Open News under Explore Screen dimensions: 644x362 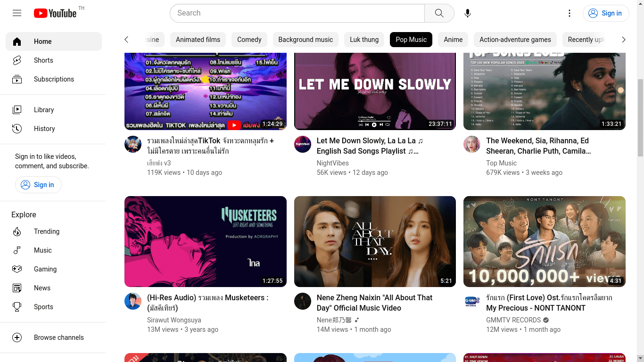coord(54,288)
